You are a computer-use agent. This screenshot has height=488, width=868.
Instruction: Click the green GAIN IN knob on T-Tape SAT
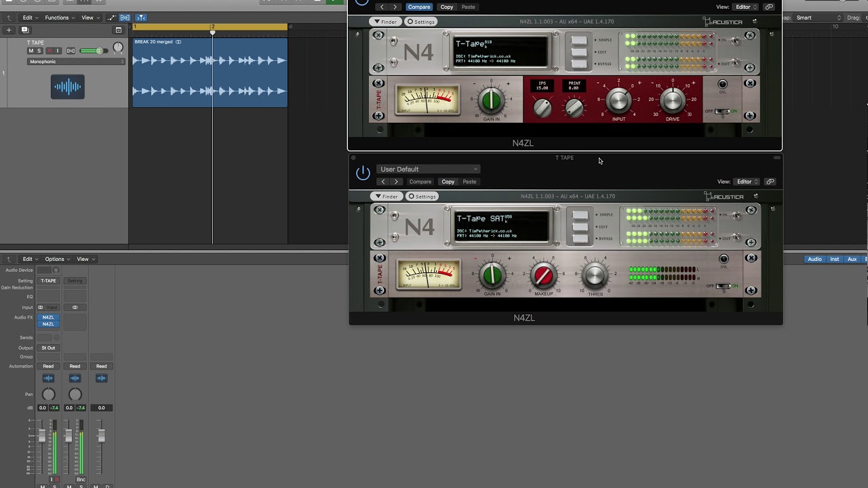tap(492, 276)
